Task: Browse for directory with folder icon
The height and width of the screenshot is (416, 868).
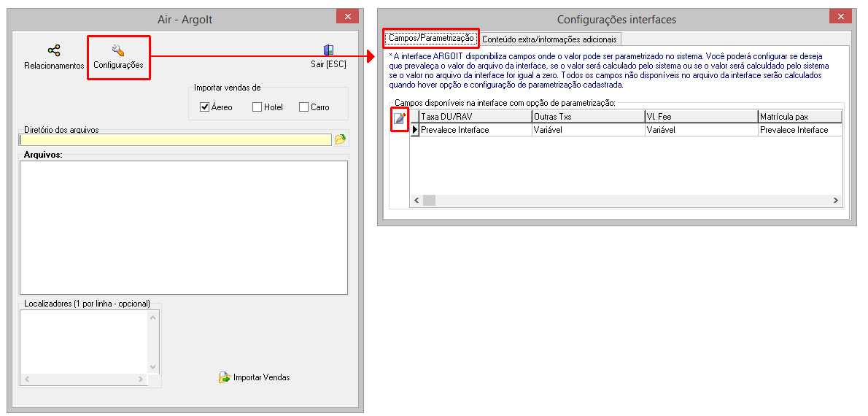Action: 341,139
